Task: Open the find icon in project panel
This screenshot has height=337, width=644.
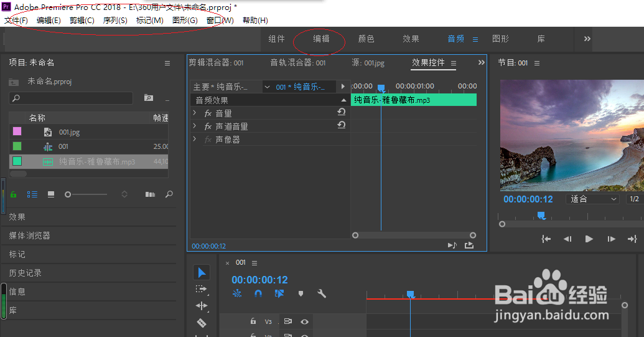Action: point(169,194)
